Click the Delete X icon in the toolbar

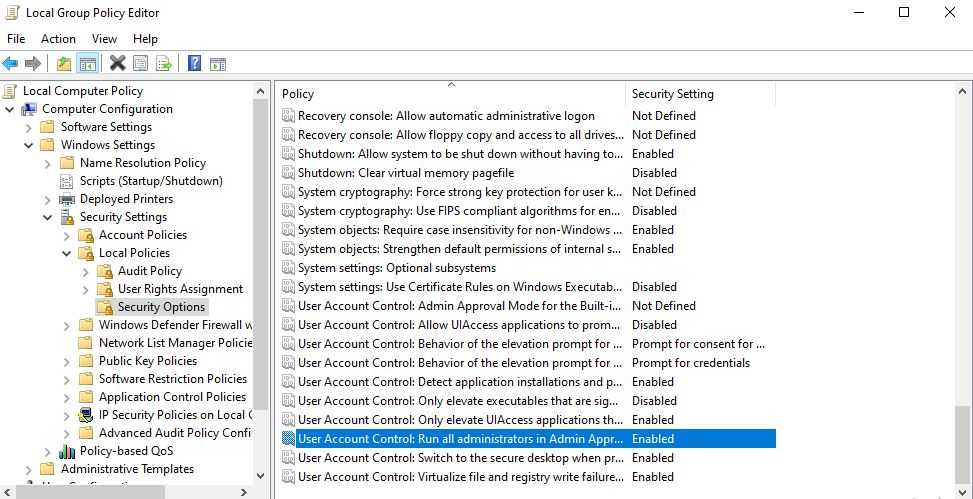coord(118,64)
